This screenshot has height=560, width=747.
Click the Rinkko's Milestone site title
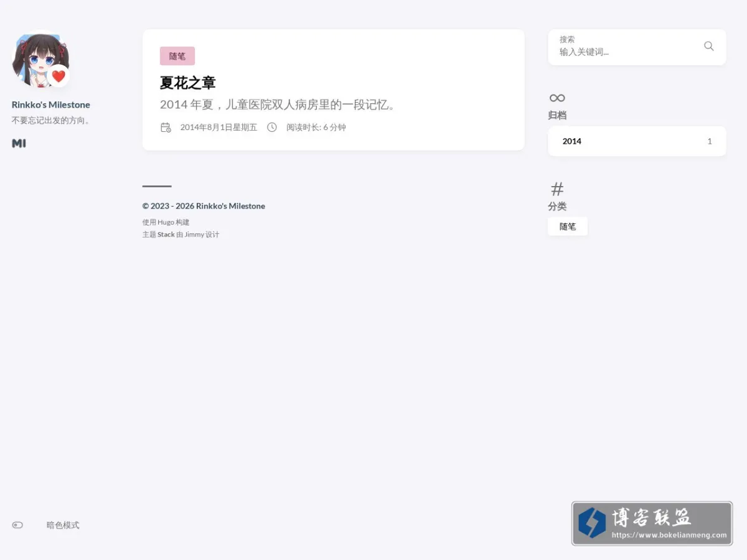click(51, 105)
